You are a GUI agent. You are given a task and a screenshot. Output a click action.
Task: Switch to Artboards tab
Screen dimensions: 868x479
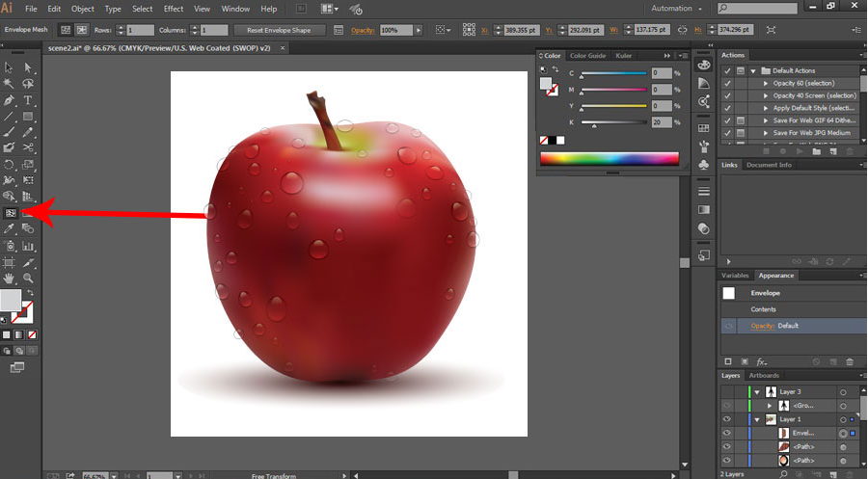(764, 376)
